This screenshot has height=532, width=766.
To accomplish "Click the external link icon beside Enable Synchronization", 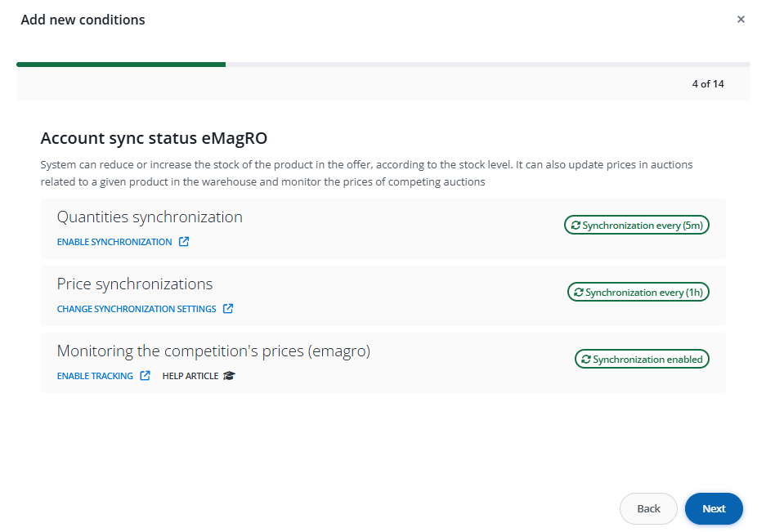I will (x=184, y=242).
